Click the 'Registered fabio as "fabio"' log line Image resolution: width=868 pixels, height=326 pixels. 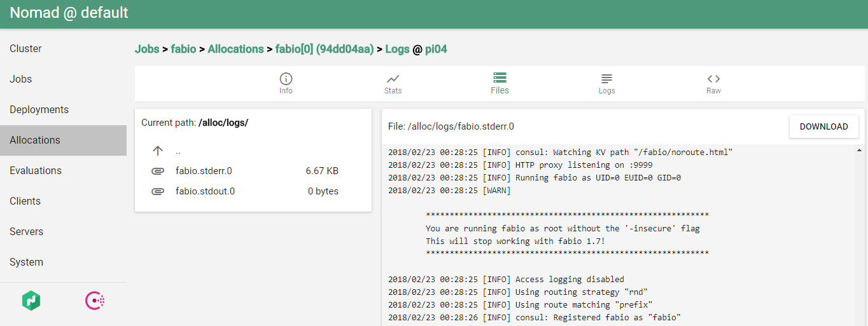[x=535, y=318]
